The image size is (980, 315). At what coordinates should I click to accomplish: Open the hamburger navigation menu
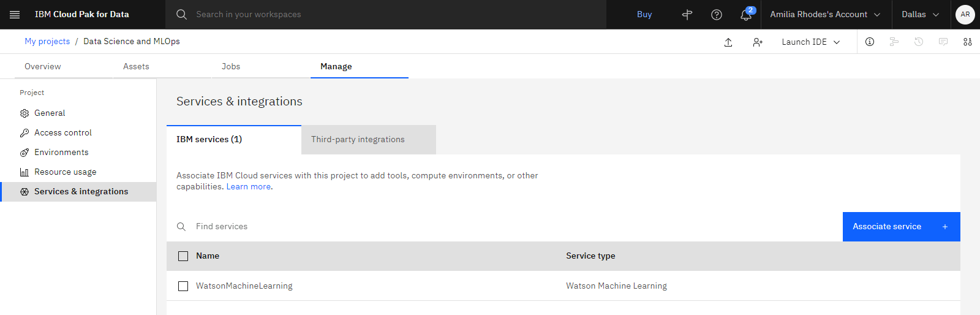click(x=15, y=14)
